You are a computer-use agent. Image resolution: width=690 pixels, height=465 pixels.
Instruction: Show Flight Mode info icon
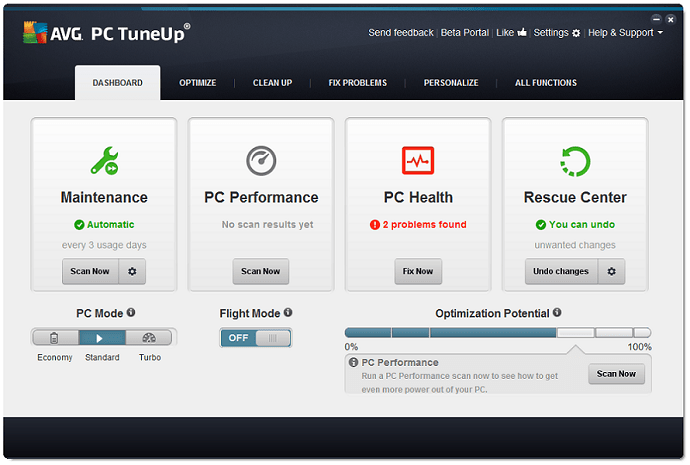(x=288, y=312)
